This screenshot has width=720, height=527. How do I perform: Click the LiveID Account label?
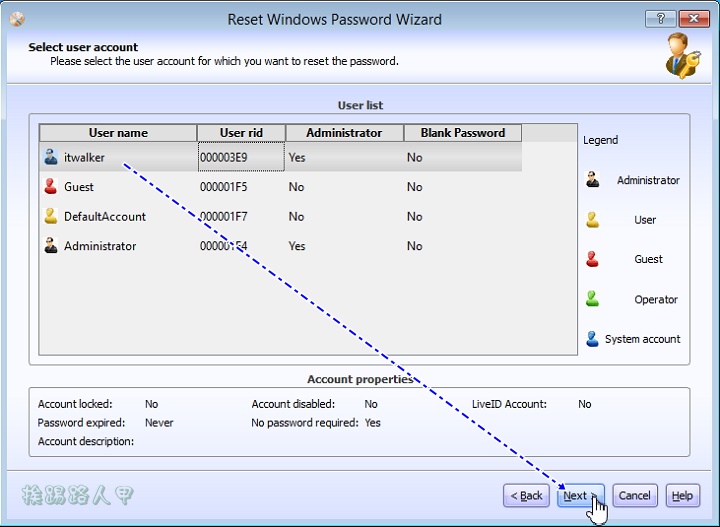[509, 404]
